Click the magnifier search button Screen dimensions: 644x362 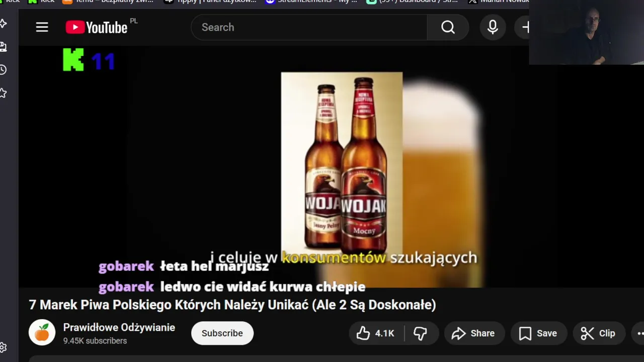(x=448, y=27)
